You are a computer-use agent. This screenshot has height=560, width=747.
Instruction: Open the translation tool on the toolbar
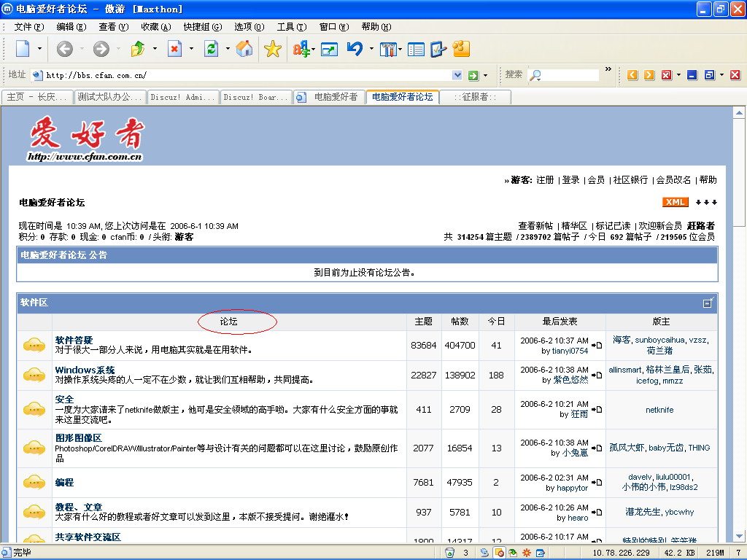pyautogui.click(x=301, y=49)
